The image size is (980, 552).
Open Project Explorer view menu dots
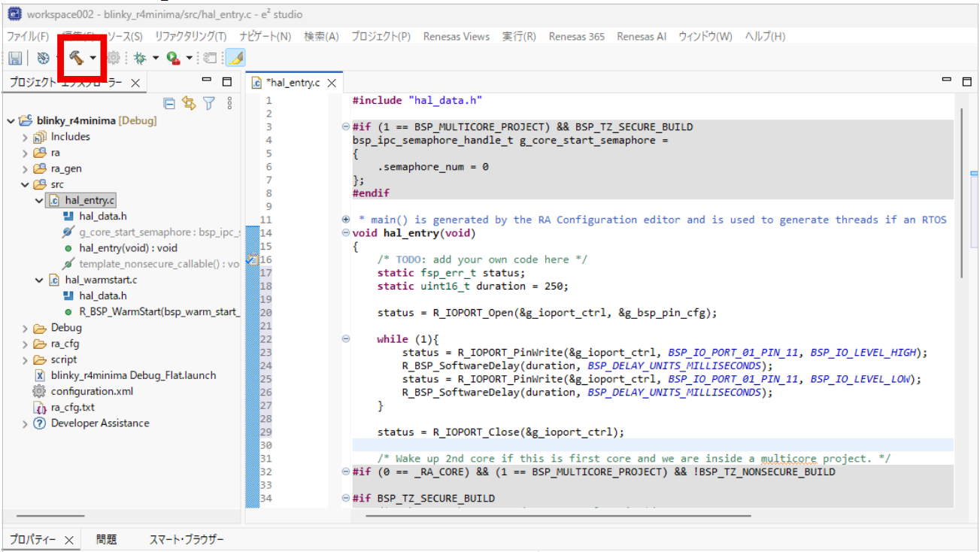(x=229, y=103)
